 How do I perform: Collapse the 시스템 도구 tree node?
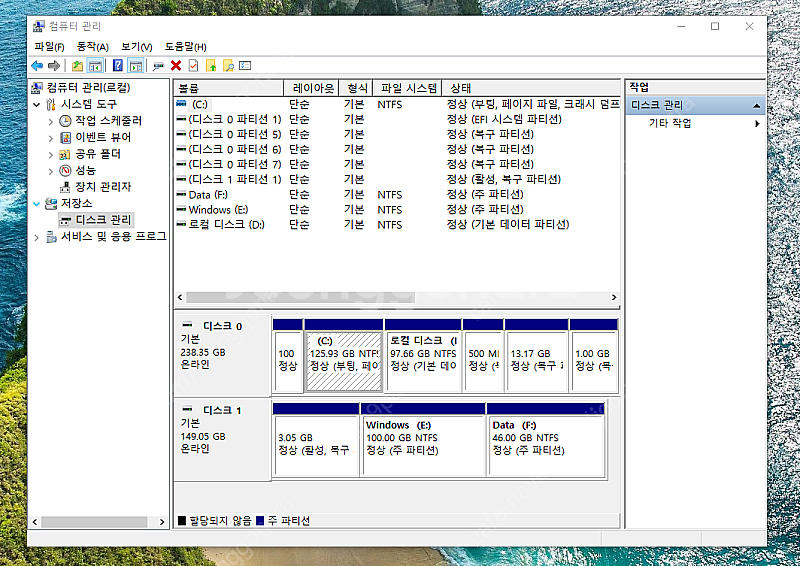36,105
